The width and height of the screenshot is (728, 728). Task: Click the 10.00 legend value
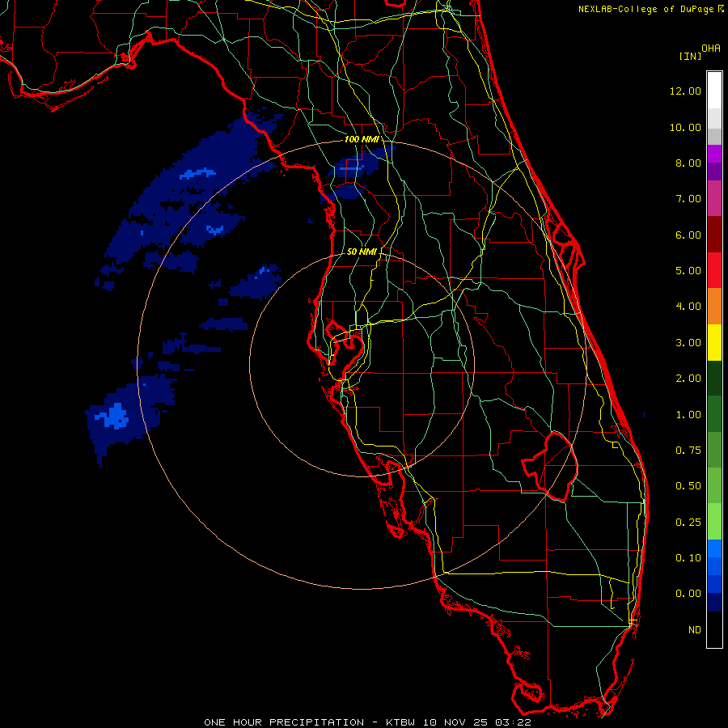click(685, 127)
